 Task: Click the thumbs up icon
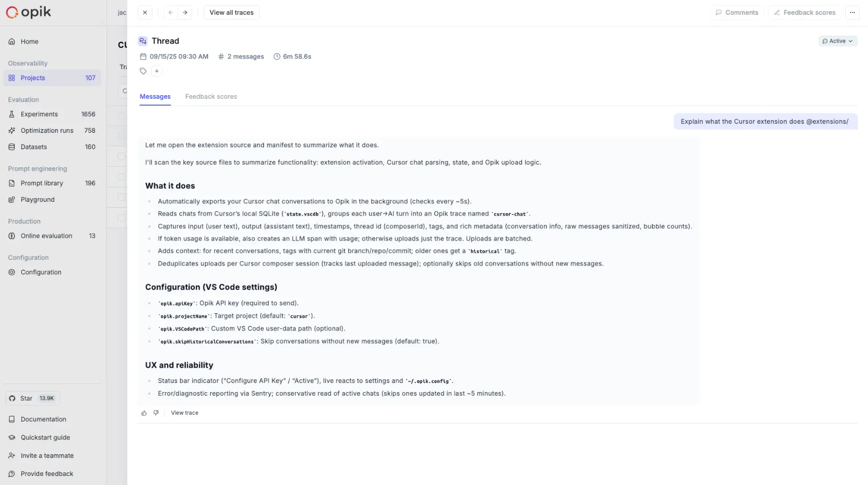(144, 413)
